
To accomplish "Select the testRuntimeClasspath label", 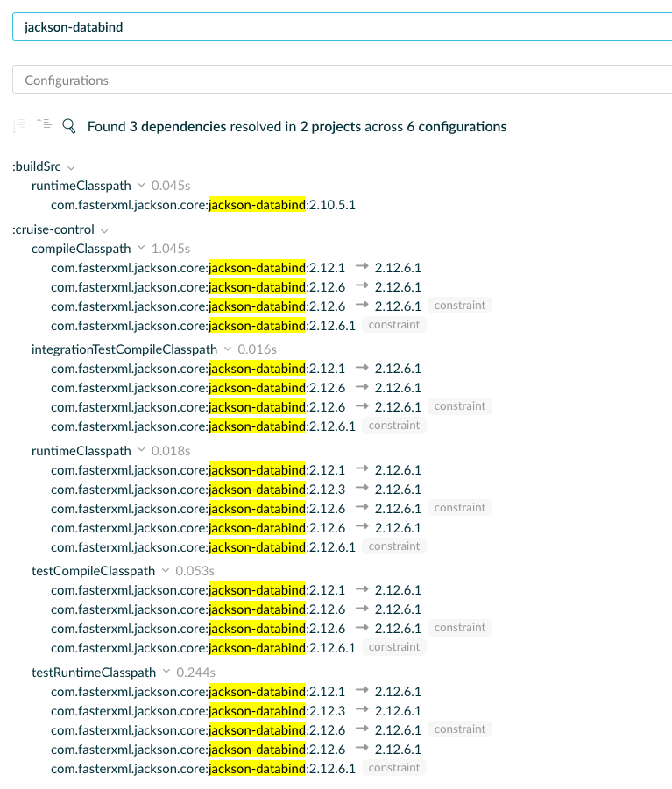I will pos(94,673).
